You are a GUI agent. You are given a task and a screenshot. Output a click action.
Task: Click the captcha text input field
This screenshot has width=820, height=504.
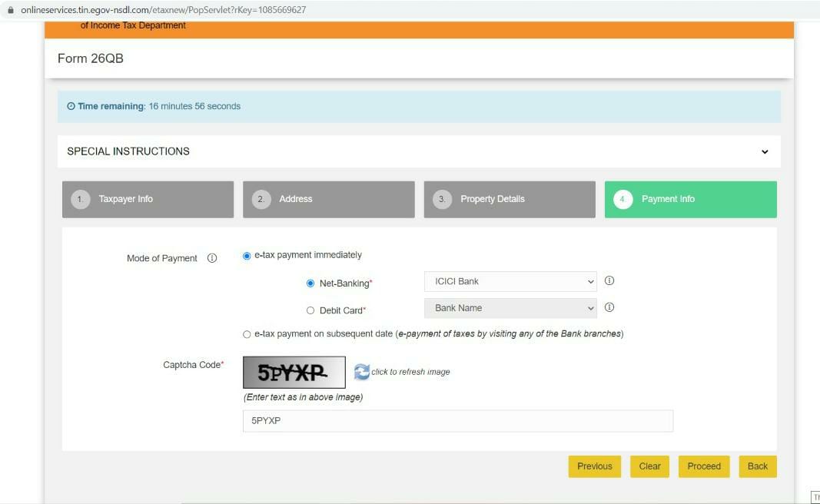(457, 421)
